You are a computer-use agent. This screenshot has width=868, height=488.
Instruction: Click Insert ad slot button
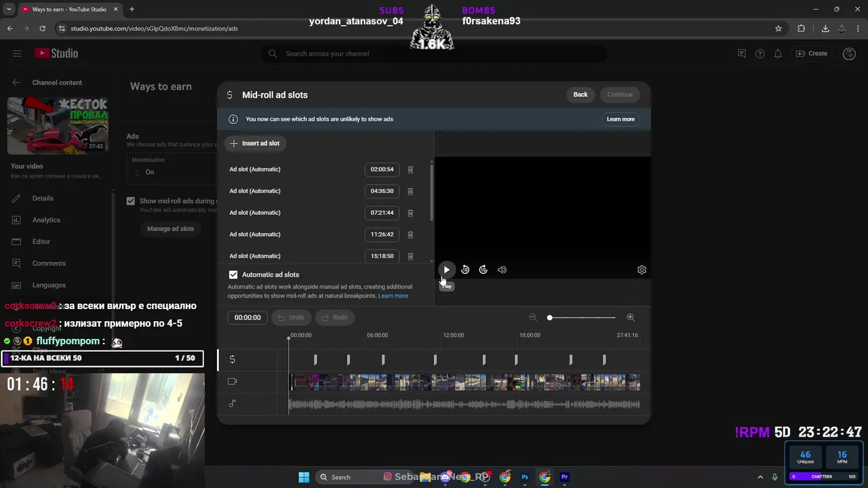[x=256, y=143]
